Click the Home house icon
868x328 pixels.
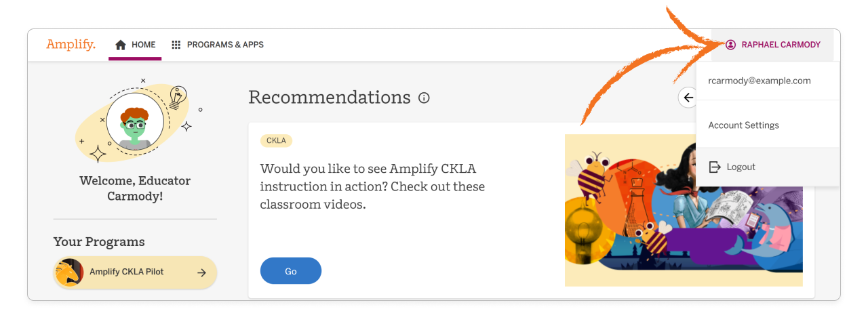[x=121, y=45]
